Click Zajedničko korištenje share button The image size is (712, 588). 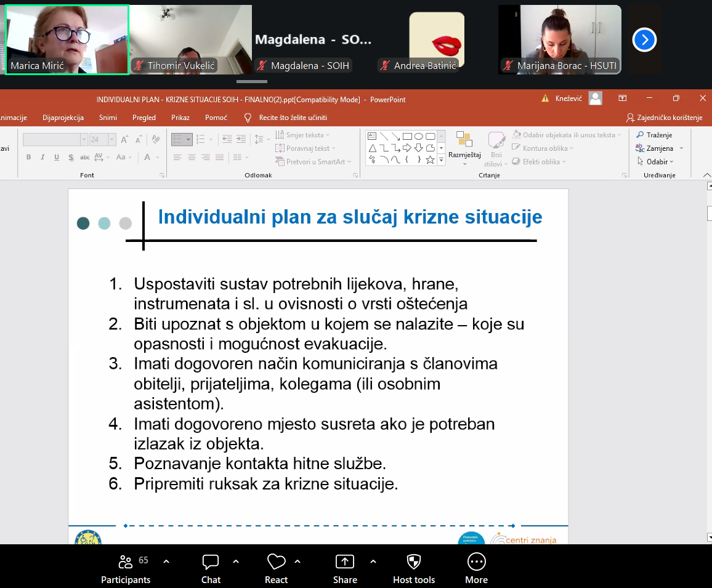(x=664, y=118)
